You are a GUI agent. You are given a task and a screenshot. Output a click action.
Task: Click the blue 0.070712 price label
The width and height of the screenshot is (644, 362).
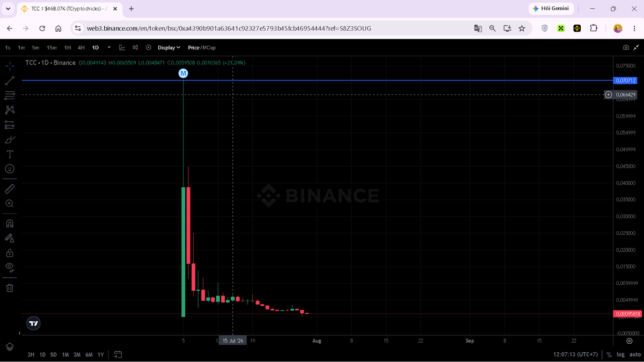(625, 80)
